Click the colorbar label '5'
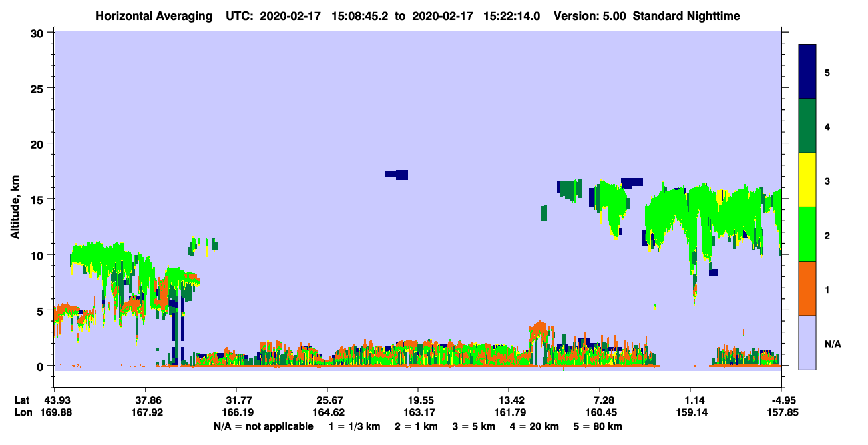Screen dimensions: 868x445 [x=827, y=72]
